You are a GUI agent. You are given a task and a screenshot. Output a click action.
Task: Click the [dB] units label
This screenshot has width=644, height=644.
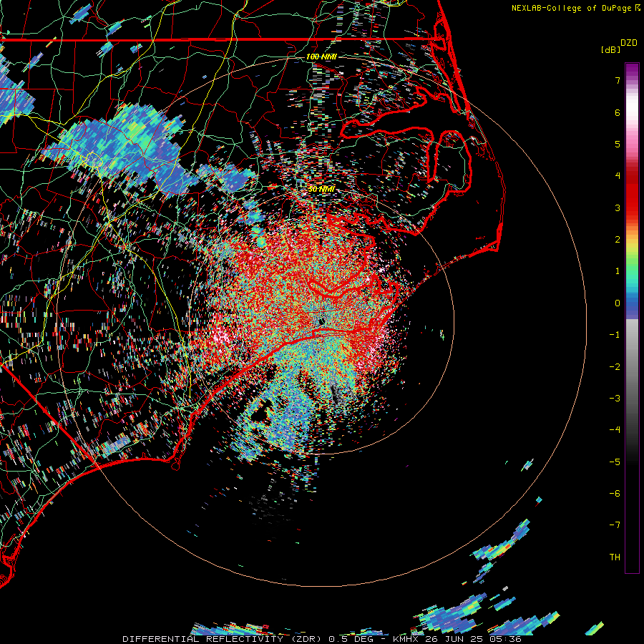(610, 49)
